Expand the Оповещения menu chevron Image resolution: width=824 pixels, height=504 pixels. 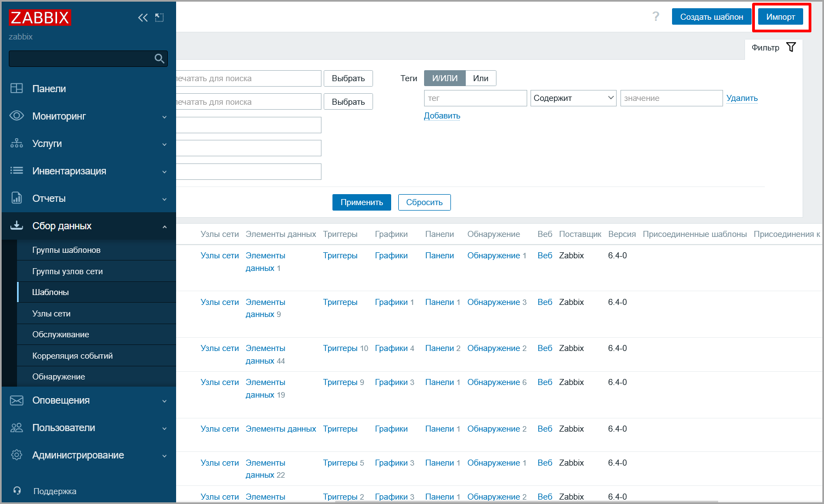pos(165,401)
